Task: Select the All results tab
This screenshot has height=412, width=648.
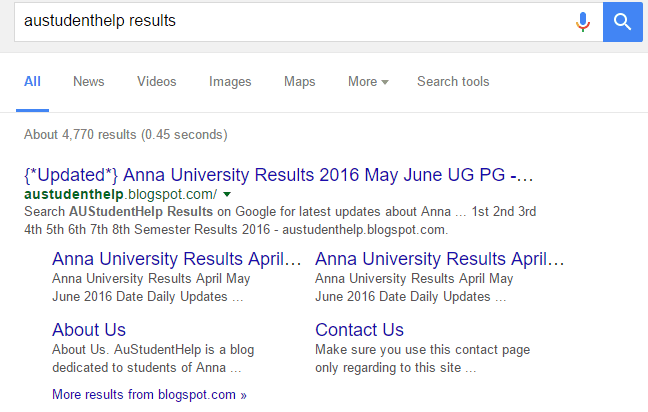Action: pos(33,82)
